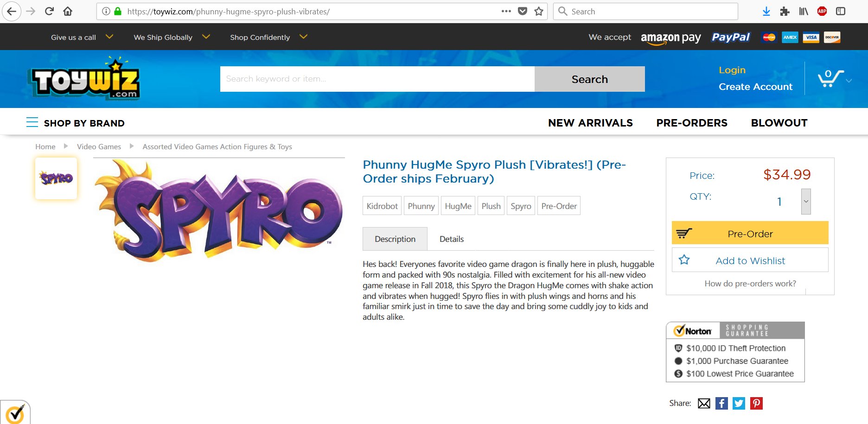Viewport: 868px width, 424px height.
Task: Select the Pre-Order tag
Action: click(x=559, y=206)
